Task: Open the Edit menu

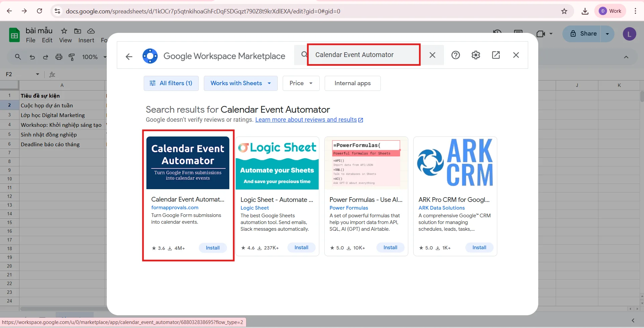Action: [47, 40]
